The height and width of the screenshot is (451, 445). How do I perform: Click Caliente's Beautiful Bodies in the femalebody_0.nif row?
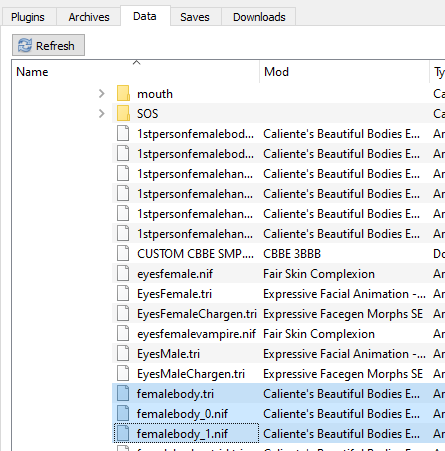click(x=341, y=414)
